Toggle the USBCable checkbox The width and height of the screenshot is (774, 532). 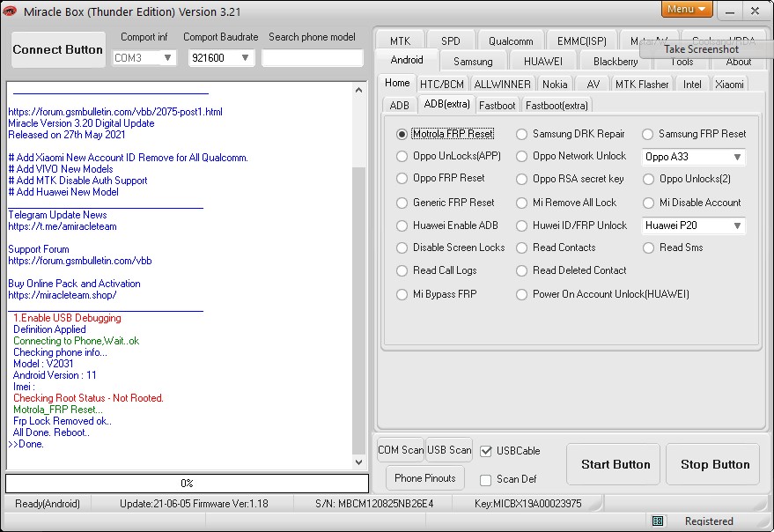coord(486,451)
